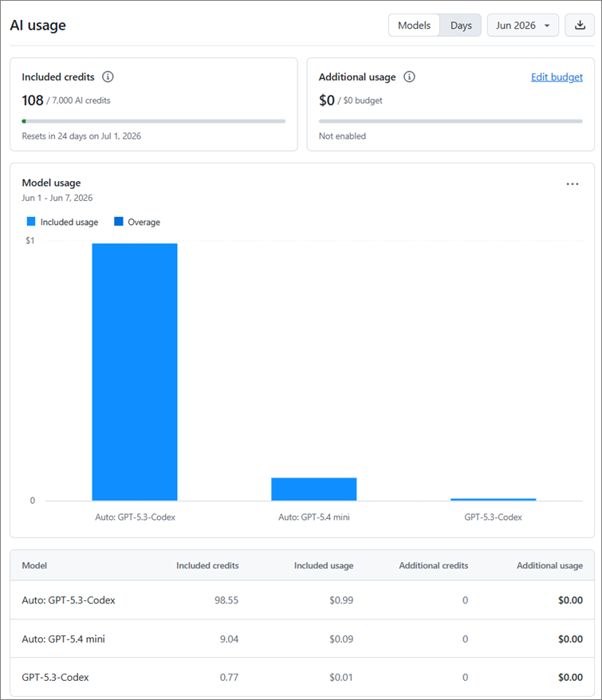This screenshot has width=602, height=700.
Task: Click the Included usage column header
Action: point(324,565)
